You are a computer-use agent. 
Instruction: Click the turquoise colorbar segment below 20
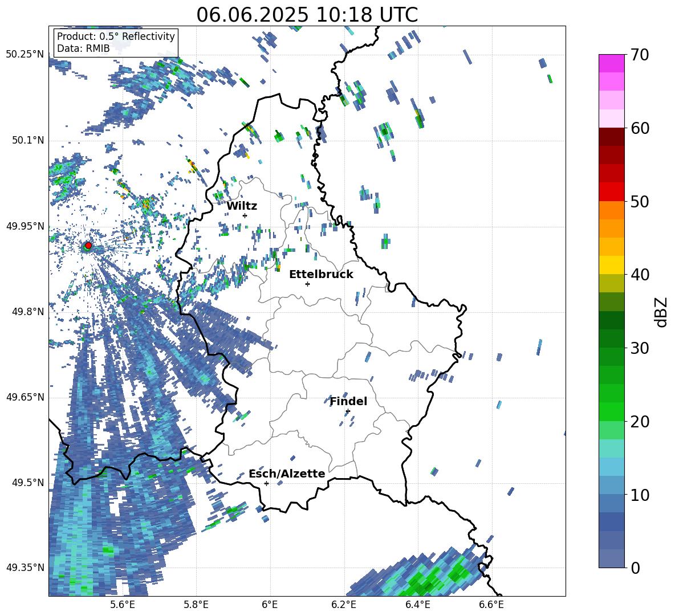[611, 448]
